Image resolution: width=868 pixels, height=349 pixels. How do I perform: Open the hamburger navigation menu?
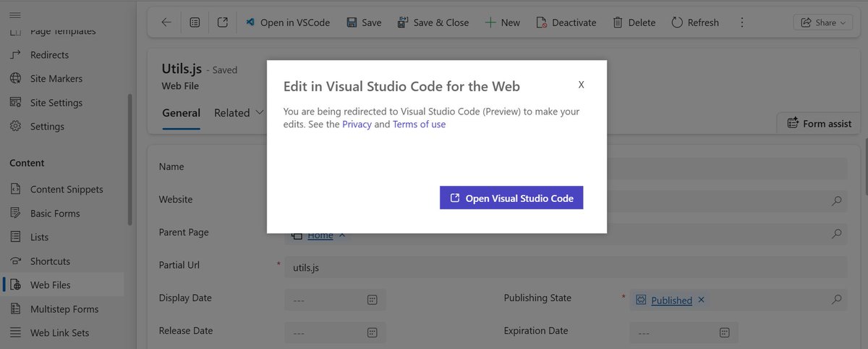click(15, 14)
